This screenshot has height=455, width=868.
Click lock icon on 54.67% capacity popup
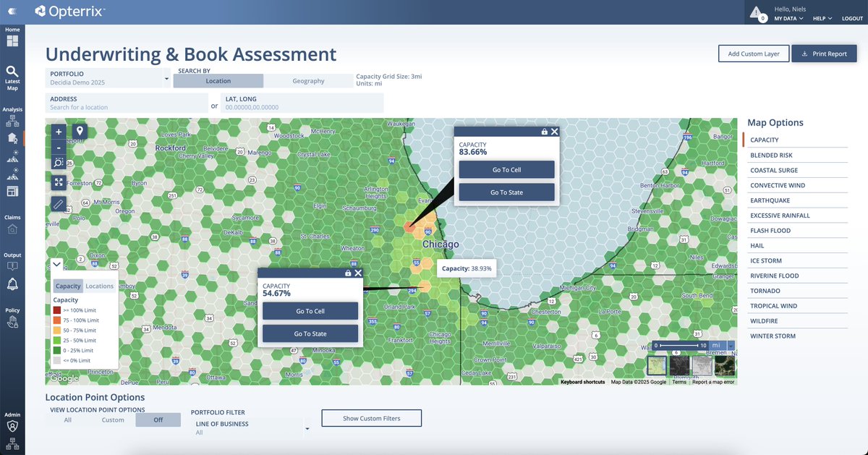(348, 273)
